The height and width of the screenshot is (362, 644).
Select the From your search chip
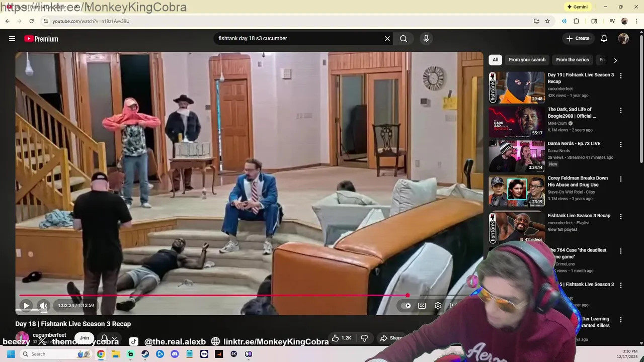pos(527,60)
